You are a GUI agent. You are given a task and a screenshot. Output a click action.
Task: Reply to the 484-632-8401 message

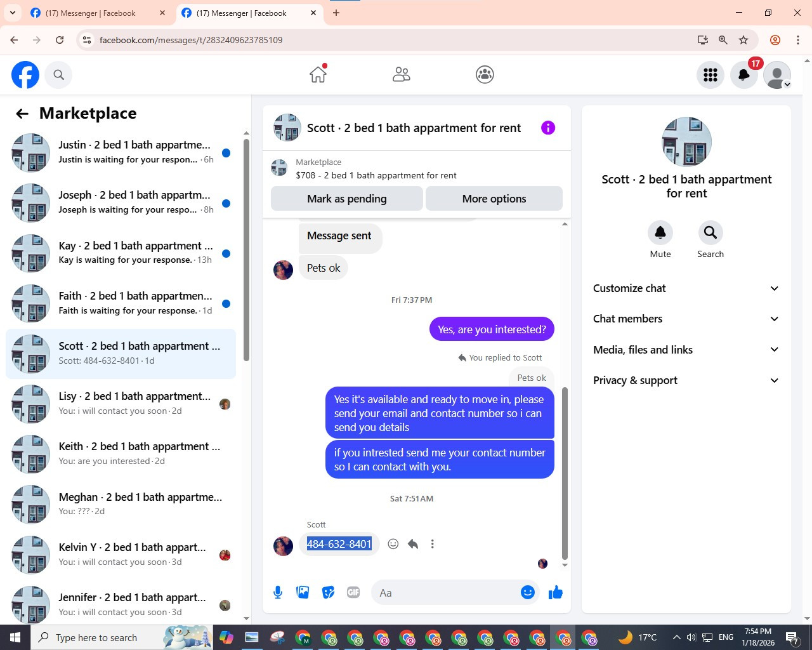coord(413,544)
